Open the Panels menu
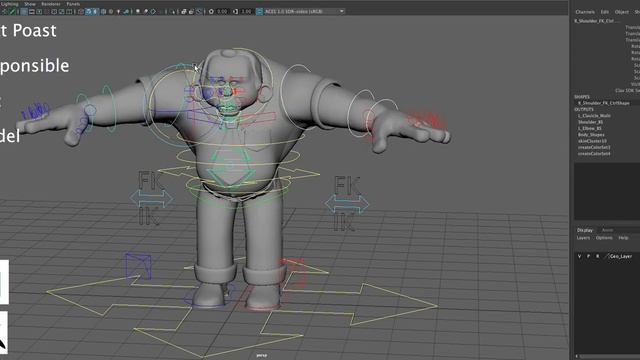The height and width of the screenshot is (360, 640). pos(73,4)
